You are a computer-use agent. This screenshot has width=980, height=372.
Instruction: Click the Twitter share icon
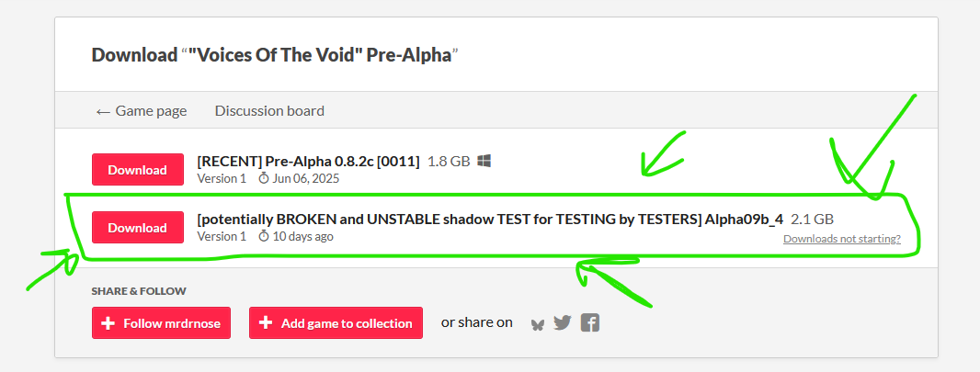(563, 323)
